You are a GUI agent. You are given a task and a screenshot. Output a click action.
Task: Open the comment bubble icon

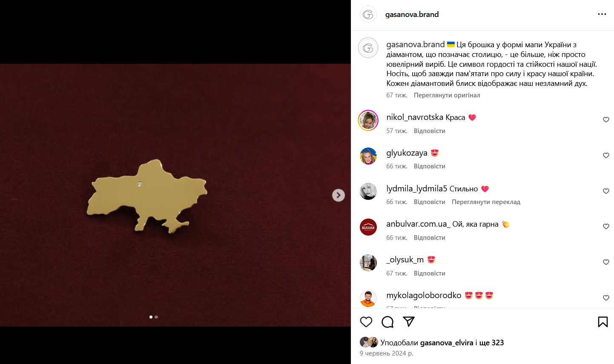(x=387, y=322)
